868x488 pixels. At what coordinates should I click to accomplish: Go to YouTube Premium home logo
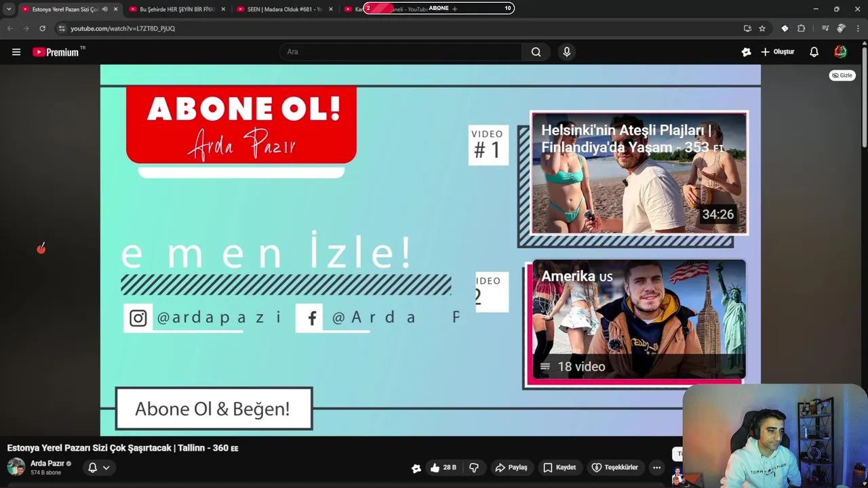(x=56, y=52)
